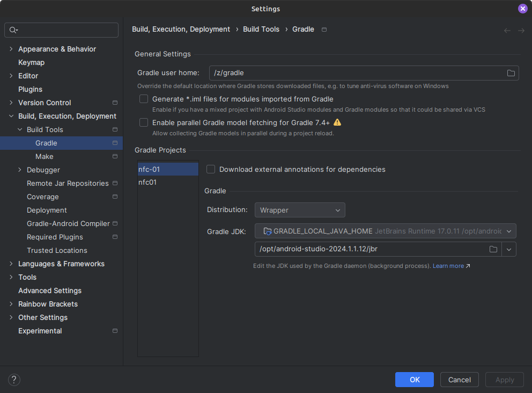The height and width of the screenshot is (393, 532).
Task: Open the Distribution Wrapper dropdown
Action: [x=299, y=210]
